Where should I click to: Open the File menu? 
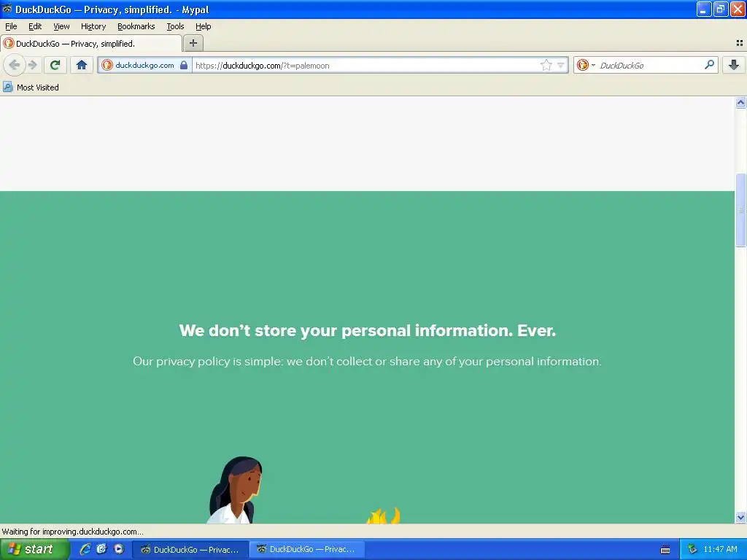(11, 26)
